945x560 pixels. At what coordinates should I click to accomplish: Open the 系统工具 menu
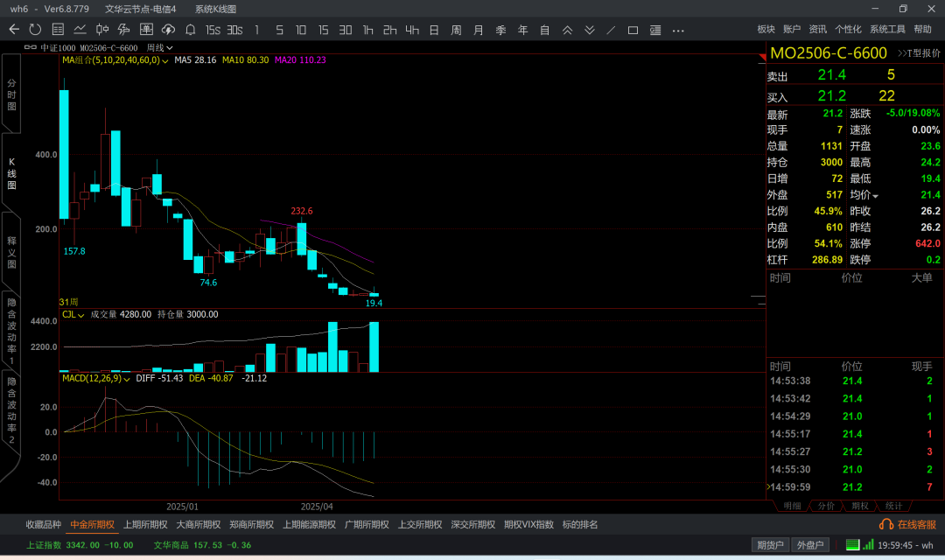coord(887,30)
